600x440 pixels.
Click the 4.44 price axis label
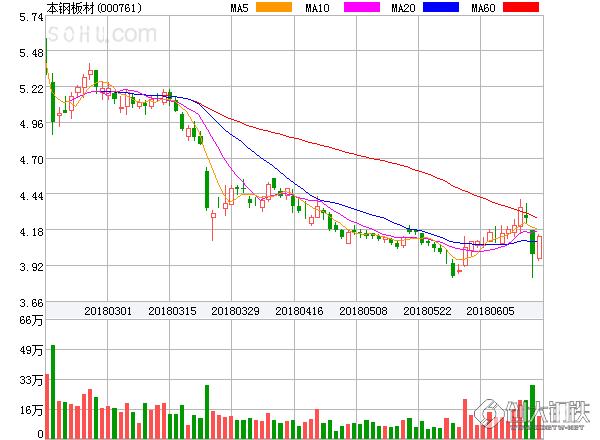[31, 196]
